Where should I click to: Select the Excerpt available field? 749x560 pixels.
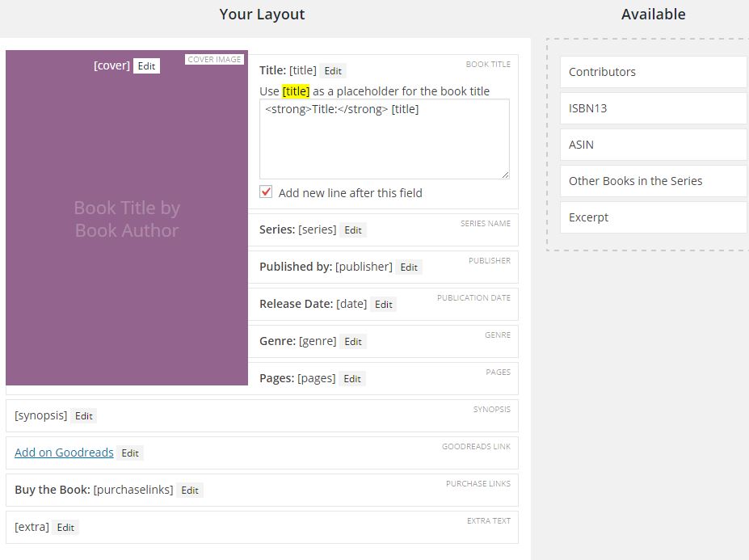[x=654, y=217]
